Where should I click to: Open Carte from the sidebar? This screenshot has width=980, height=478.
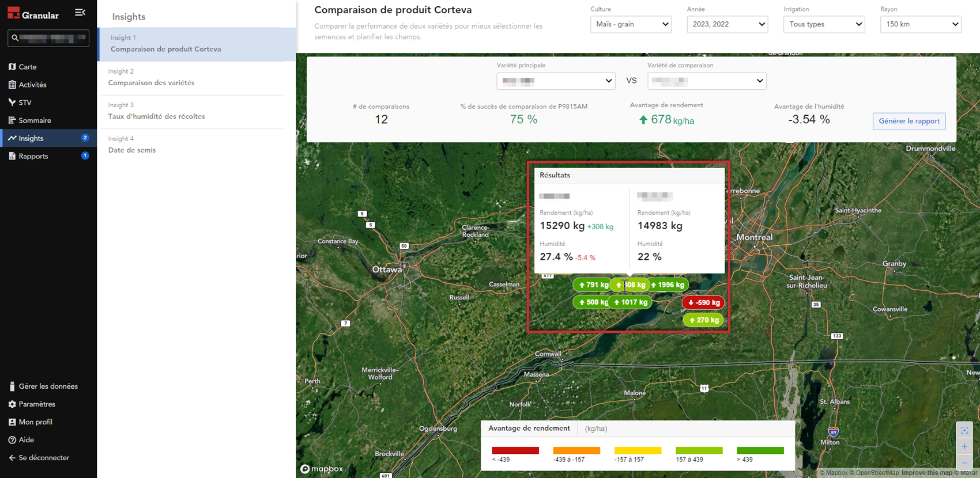point(27,67)
